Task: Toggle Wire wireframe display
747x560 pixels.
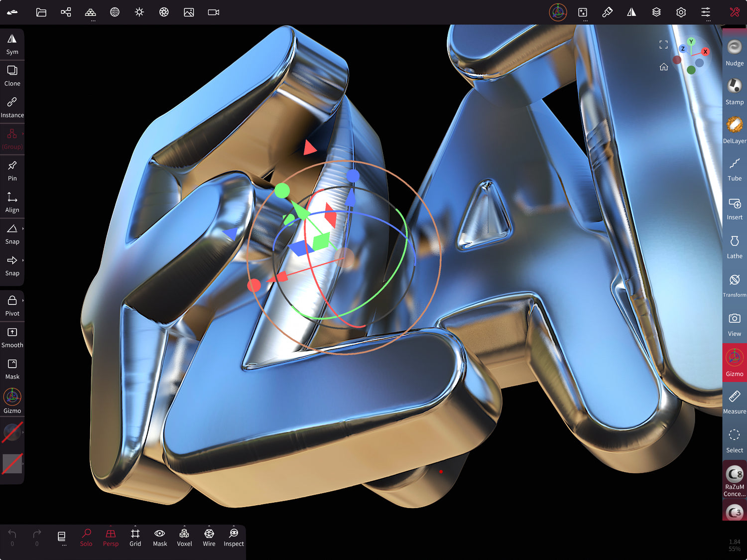Action: click(209, 538)
